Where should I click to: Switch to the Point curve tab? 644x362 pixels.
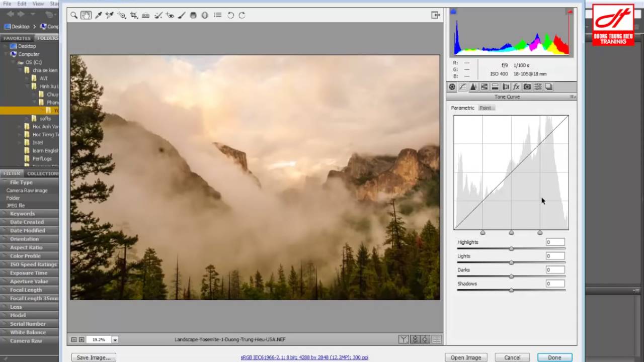coord(486,108)
